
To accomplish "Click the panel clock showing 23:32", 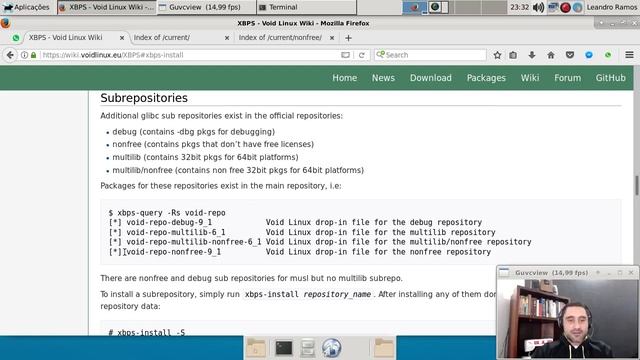I will click(520, 7).
